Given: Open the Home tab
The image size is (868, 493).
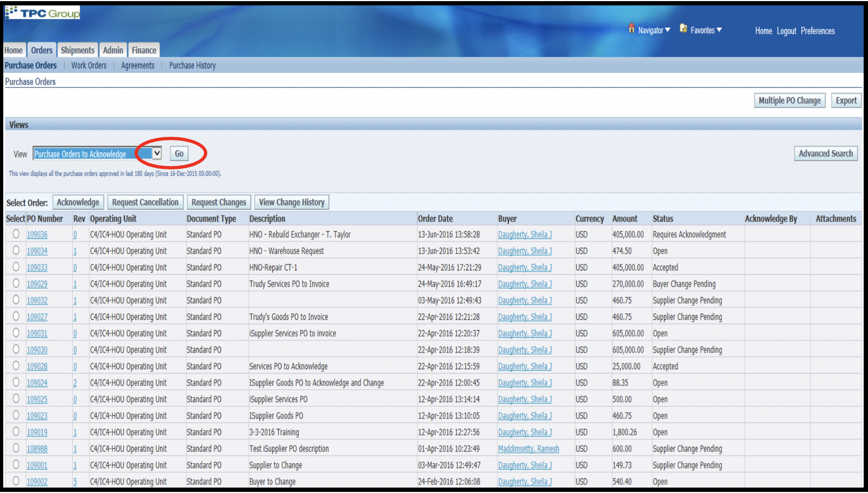Looking at the screenshot, I should coord(14,50).
